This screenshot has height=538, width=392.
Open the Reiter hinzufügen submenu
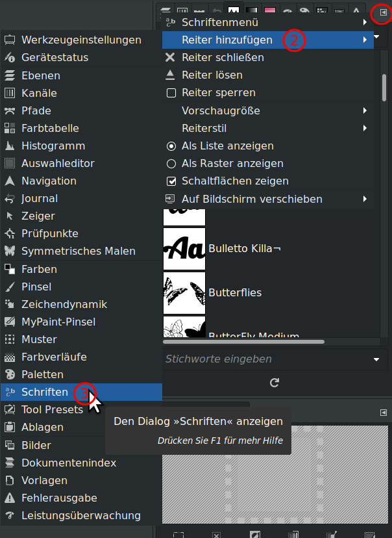click(267, 40)
